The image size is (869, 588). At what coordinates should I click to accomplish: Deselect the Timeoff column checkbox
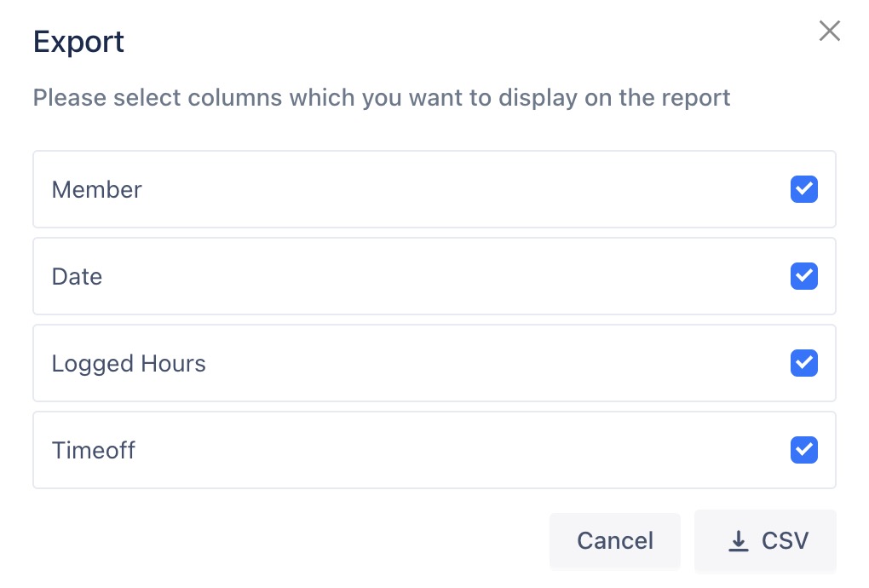point(803,450)
